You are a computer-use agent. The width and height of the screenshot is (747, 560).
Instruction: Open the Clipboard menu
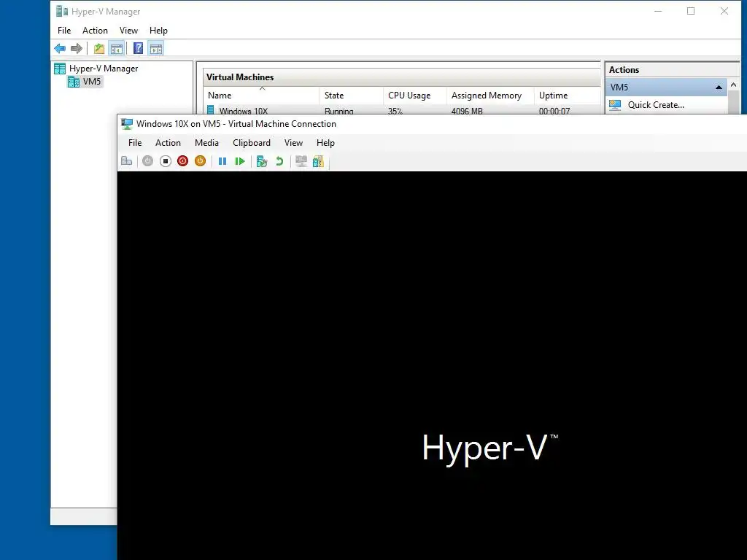tap(252, 143)
